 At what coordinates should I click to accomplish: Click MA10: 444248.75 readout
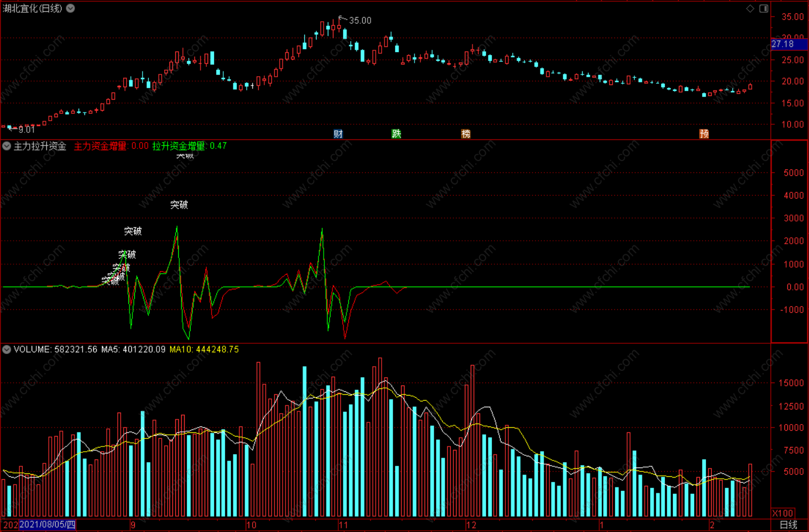coord(204,349)
